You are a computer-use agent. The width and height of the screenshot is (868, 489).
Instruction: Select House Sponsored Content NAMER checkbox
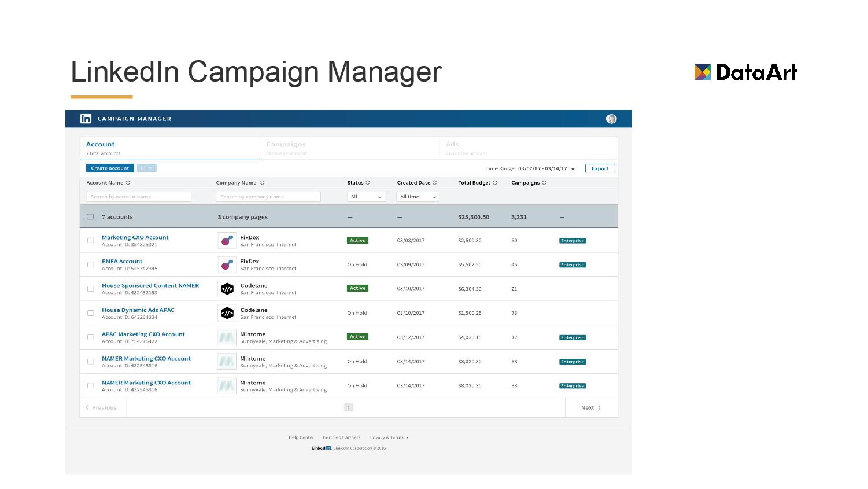(x=90, y=289)
